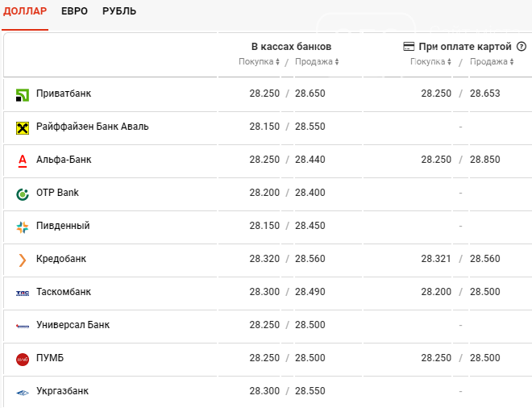Switch to the РУБЛЬ tab
The image size is (532, 408).
119,11
